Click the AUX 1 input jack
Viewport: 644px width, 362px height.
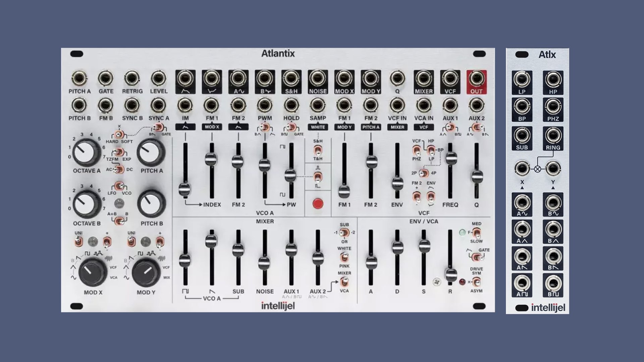coord(450,106)
